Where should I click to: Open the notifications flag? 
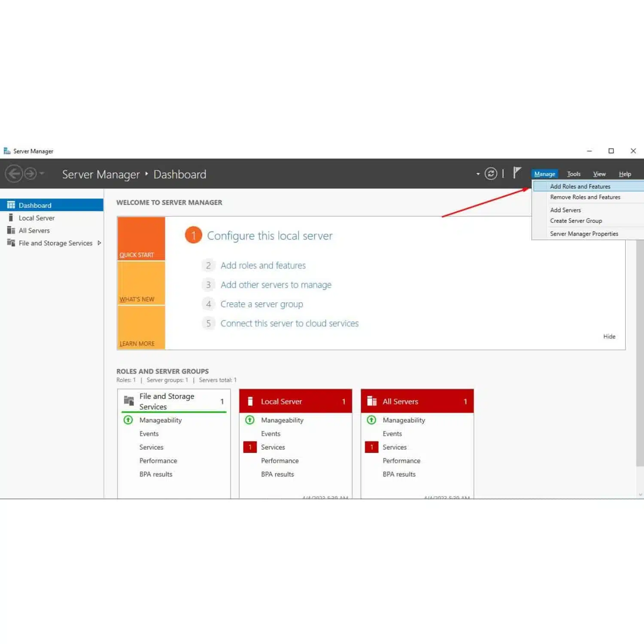pos(517,173)
